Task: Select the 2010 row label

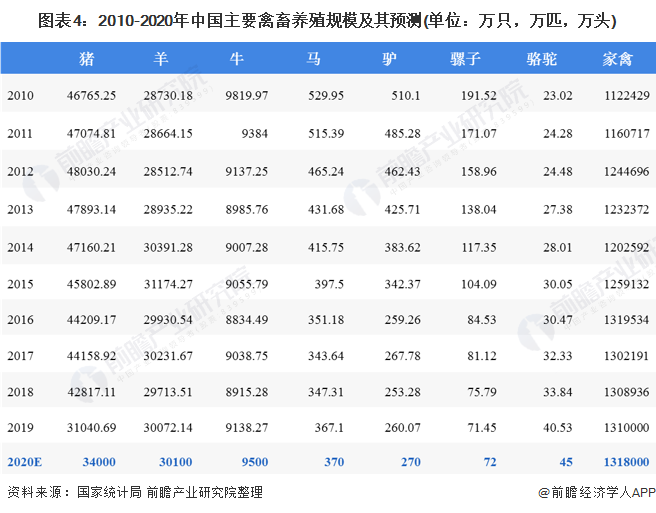Action: (x=20, y=95)
